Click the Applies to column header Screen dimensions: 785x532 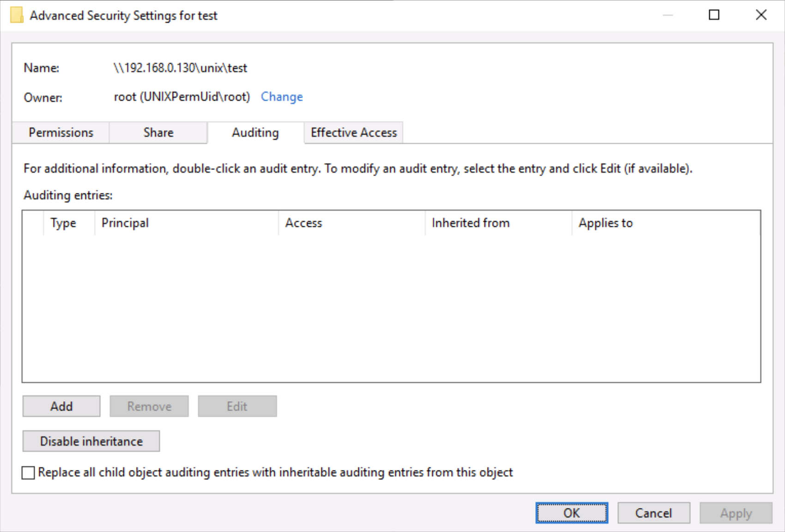[605, 223]
